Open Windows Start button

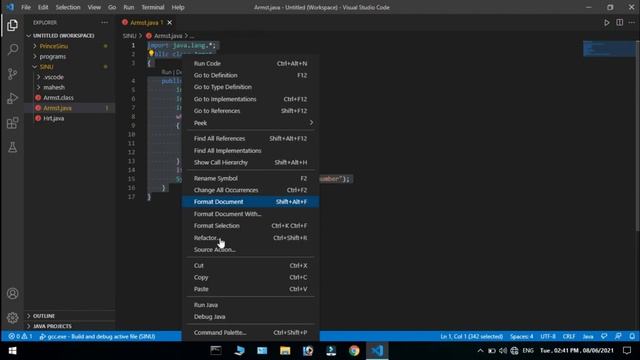tap(13, 351)
